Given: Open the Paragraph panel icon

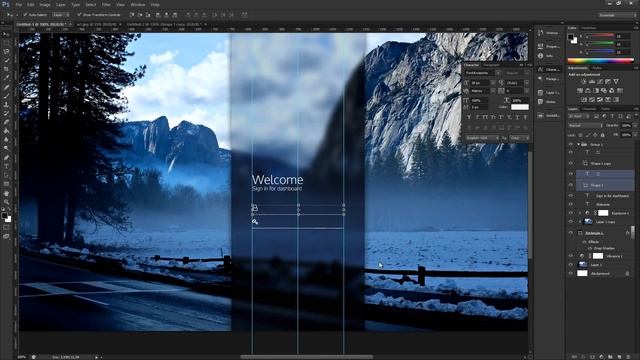Looking at the screenshot, I should [540, 79].
